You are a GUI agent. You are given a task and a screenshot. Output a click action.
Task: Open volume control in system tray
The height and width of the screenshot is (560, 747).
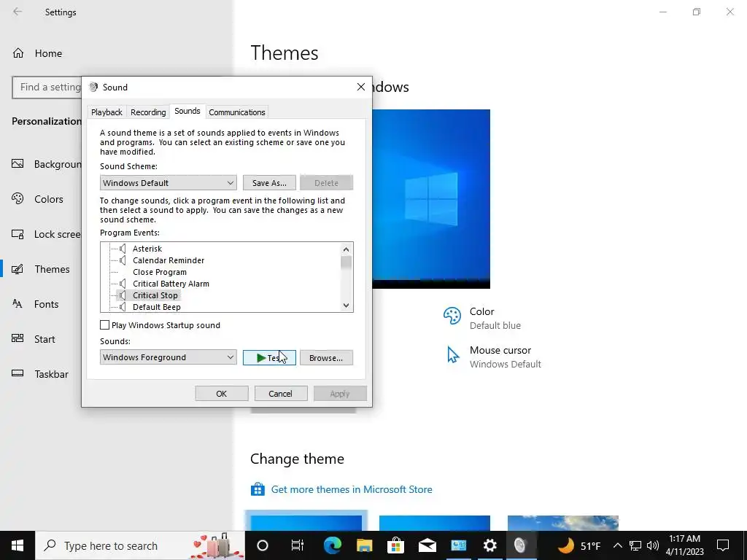coord(653,545)
